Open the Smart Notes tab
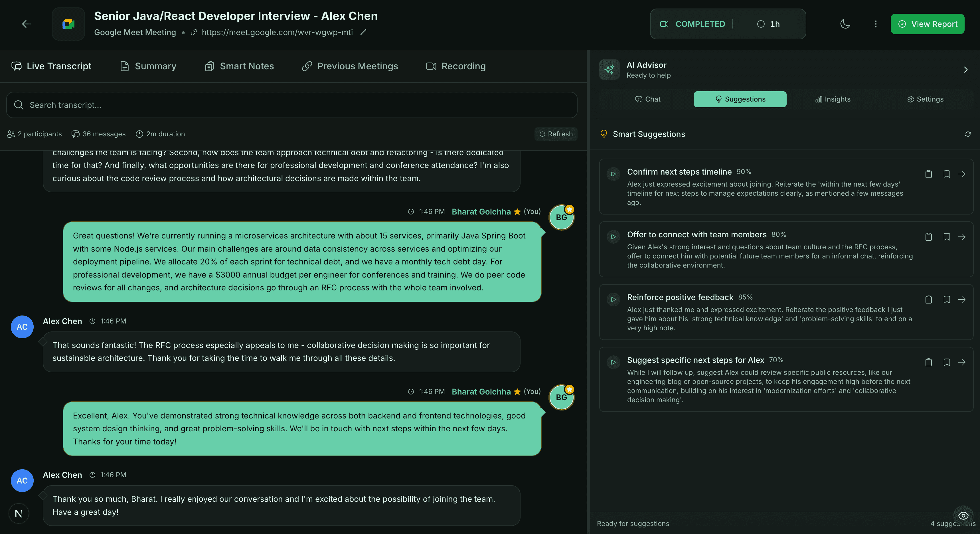Viewport: 980px width, 534px height. click(x=240, y=66)
